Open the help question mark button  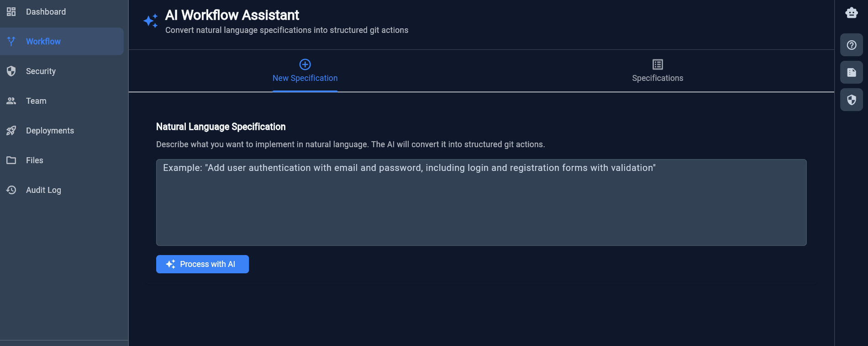point(852,45)
